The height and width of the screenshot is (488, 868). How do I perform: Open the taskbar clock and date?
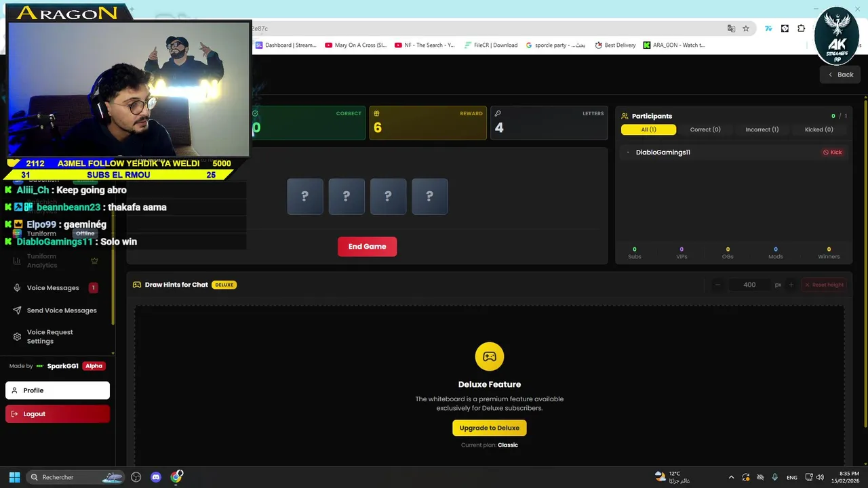tap(846, 477)
